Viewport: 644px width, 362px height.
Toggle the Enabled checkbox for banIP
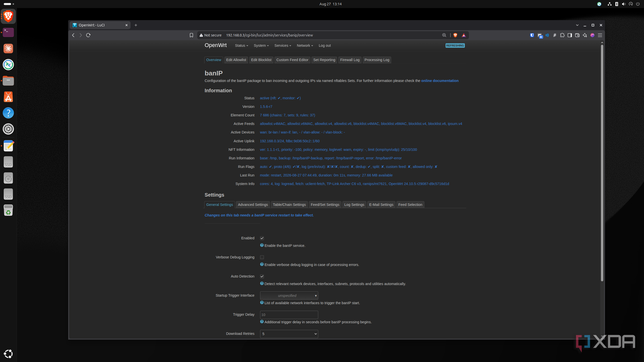point(262,238)
